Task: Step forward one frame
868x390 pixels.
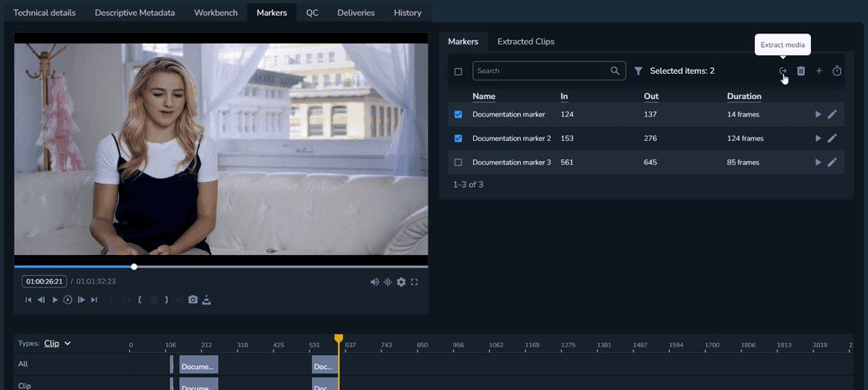Action: point(81,299)
